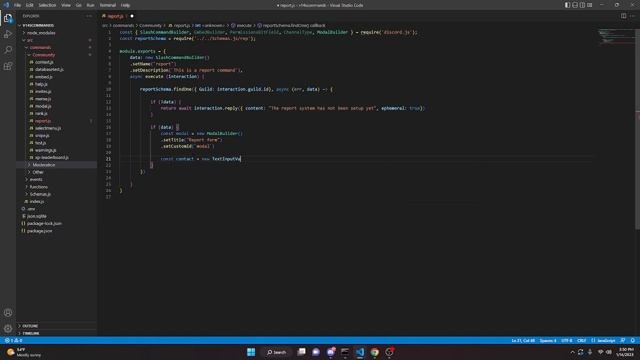Open editor more actions ellipsis
This screenshot has height=360, width=640.
632,16
